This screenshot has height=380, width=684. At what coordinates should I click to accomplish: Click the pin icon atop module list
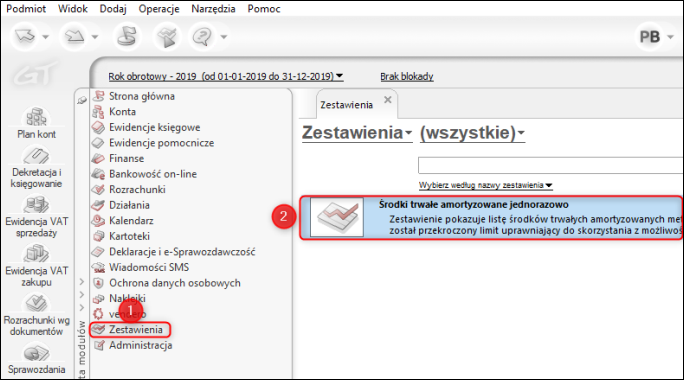tap(82, 101)
